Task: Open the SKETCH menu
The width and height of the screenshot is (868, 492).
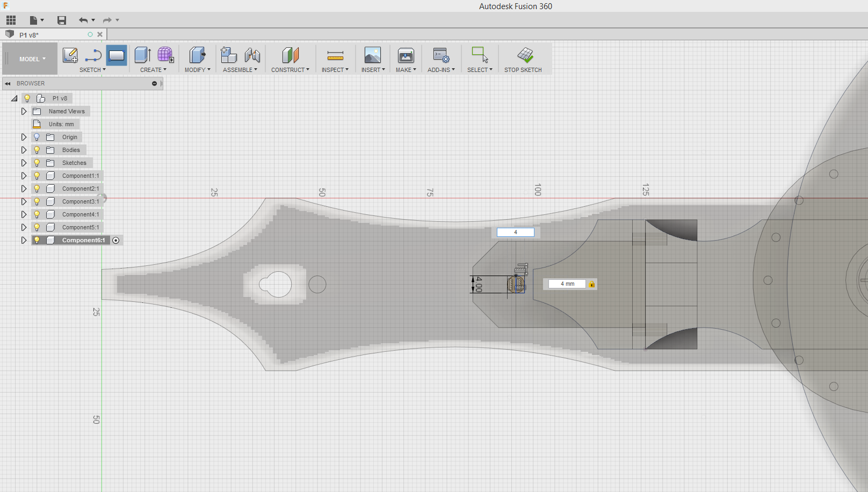Action: coord(92,70)
